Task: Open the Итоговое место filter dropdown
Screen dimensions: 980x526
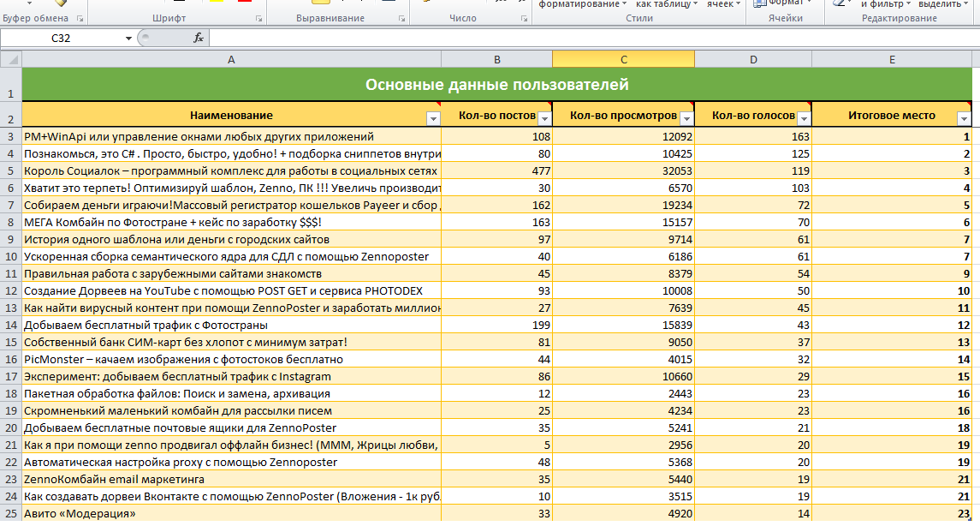Action: point(964,119)
